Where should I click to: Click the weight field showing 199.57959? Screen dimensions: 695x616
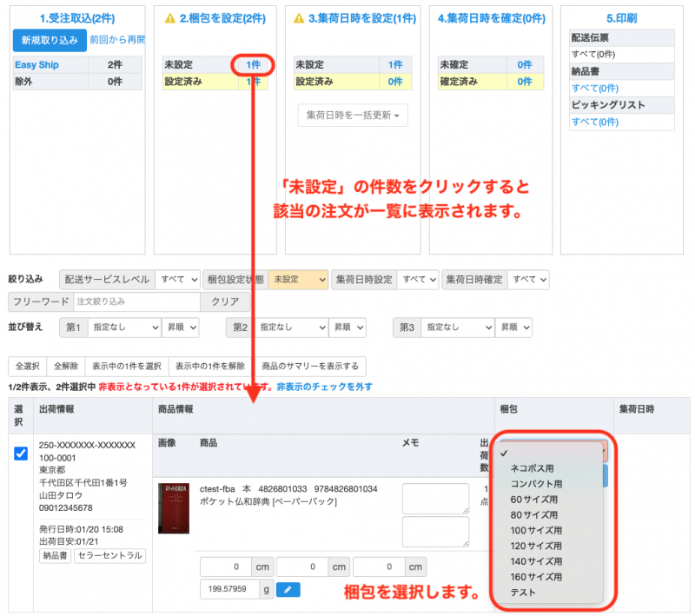[x=229, y=589]
